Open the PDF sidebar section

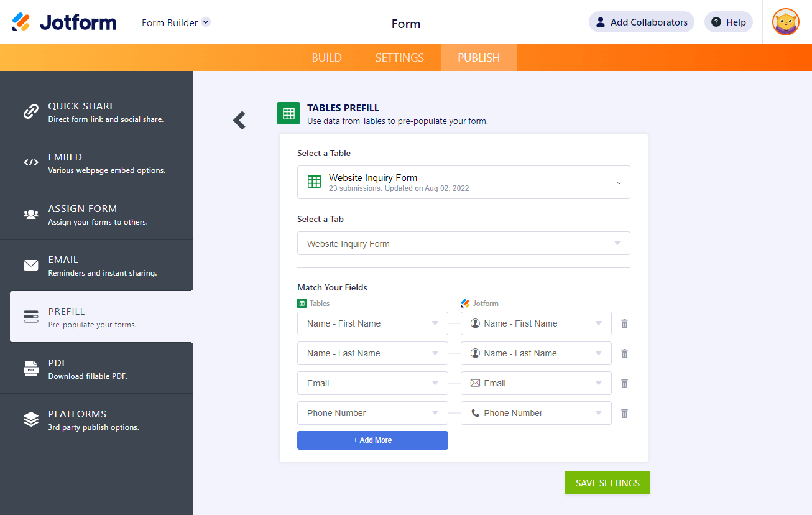tap(96, 368)
